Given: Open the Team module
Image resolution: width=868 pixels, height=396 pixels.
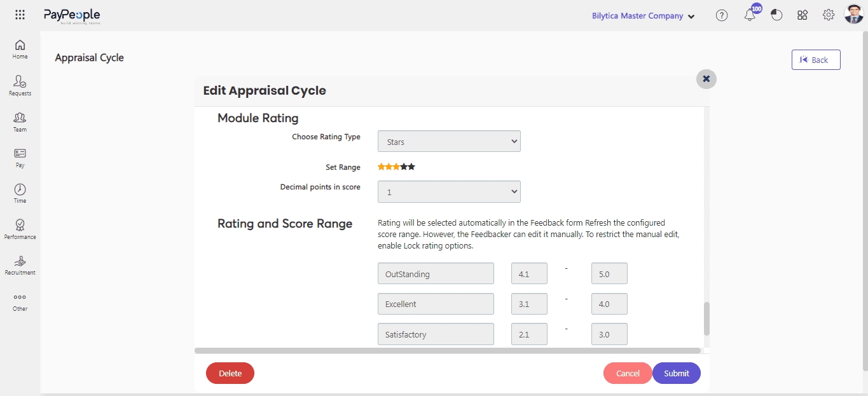Looking at the screenshot, I should tap(20, 121).
